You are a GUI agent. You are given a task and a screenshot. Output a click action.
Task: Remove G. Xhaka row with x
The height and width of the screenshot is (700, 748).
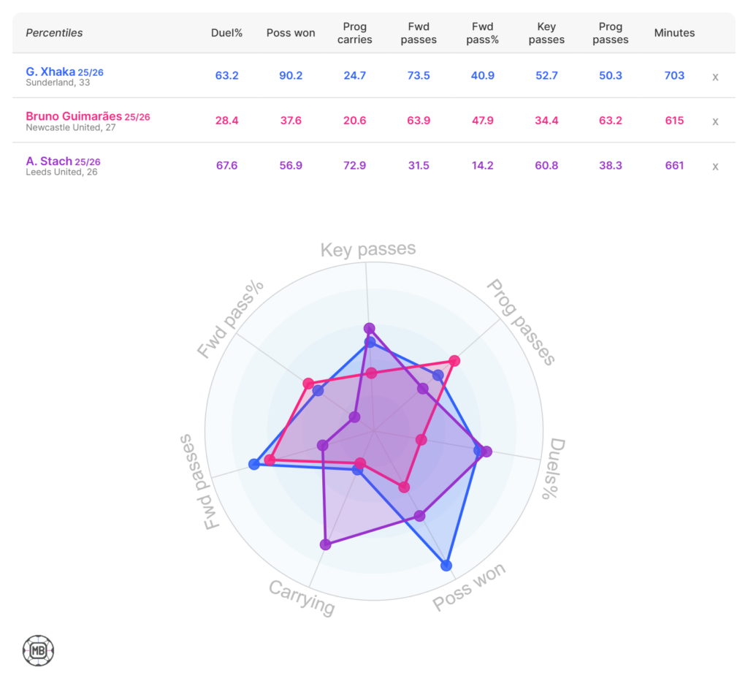pos(715,77)
